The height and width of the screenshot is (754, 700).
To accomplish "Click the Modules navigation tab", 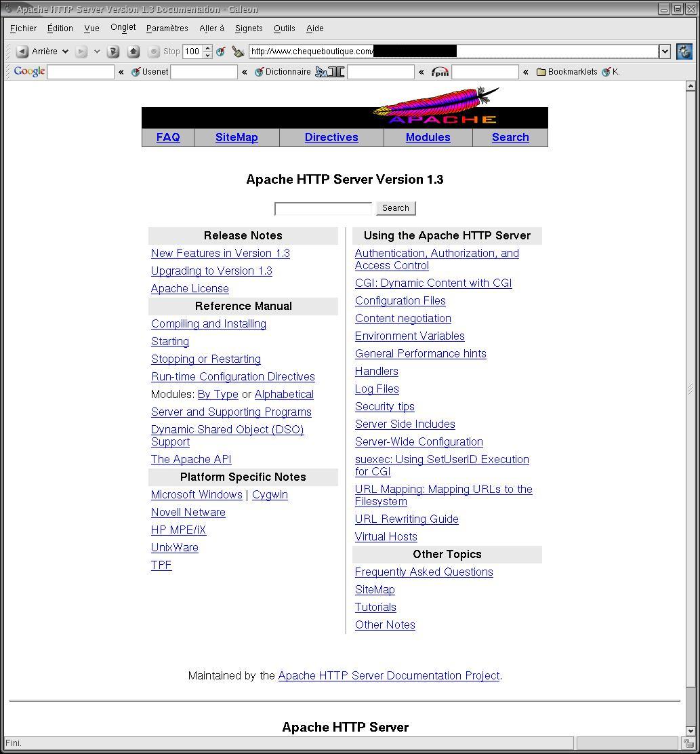I will 428,137.
